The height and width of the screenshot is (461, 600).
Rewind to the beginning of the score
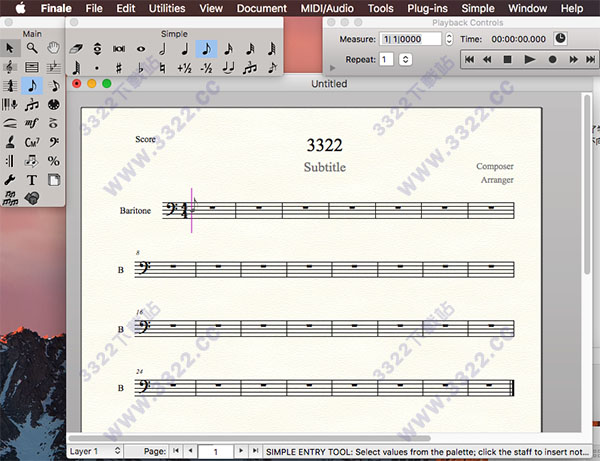click(x=470, y=59)
